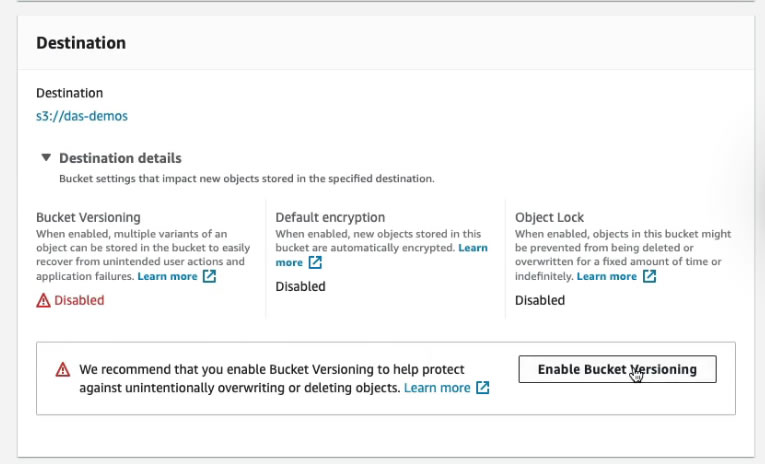Screen dimensions: 765x464
Task: Open the s3://das-demos destination link
Action: [x=82, y=116]
